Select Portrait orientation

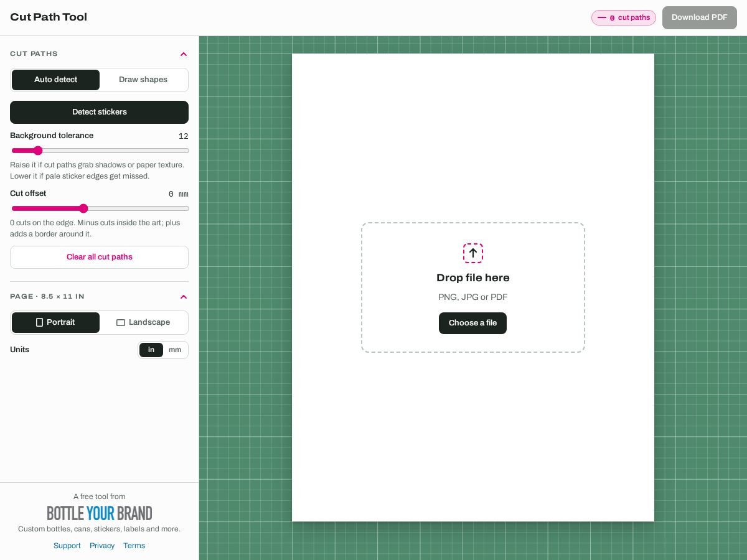56,322
